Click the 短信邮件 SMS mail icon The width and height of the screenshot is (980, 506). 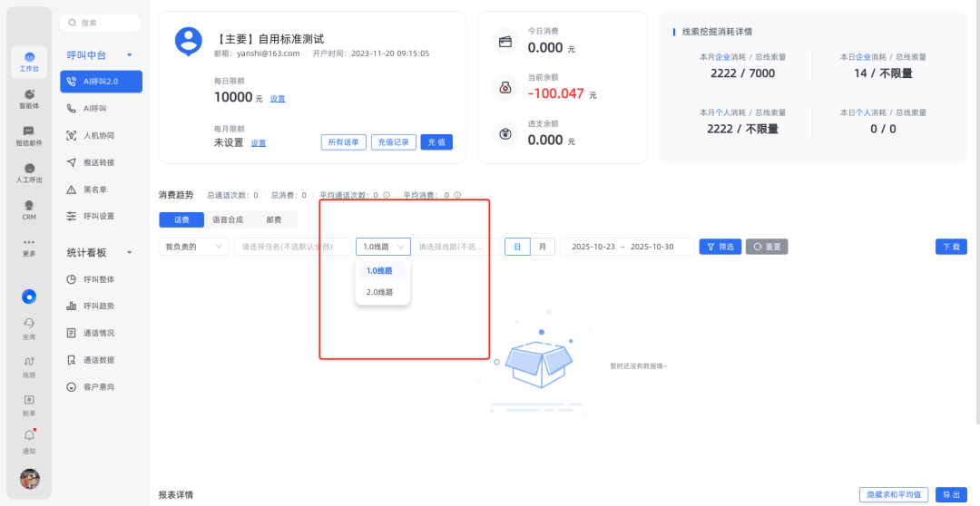(29, 135)
